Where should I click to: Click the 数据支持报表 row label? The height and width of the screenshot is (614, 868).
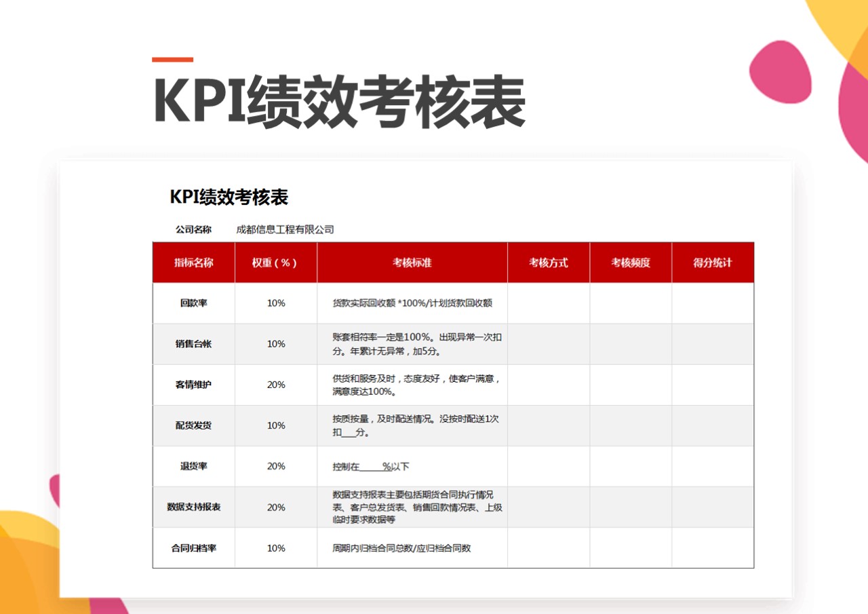195,507
